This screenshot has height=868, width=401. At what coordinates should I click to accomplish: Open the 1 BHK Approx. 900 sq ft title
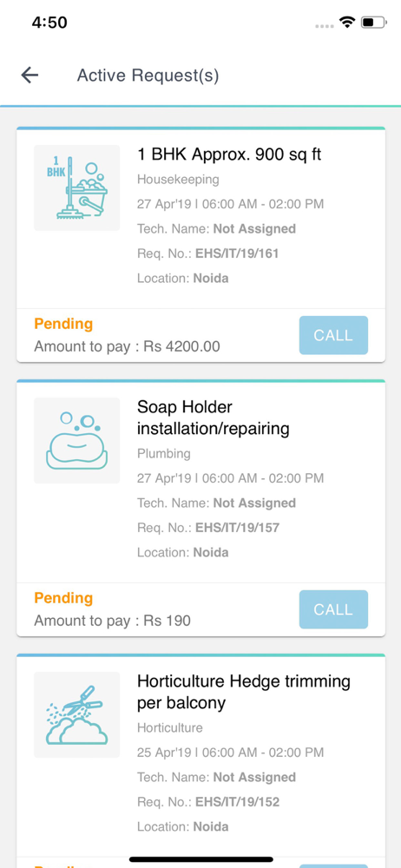tap(229, 155)
